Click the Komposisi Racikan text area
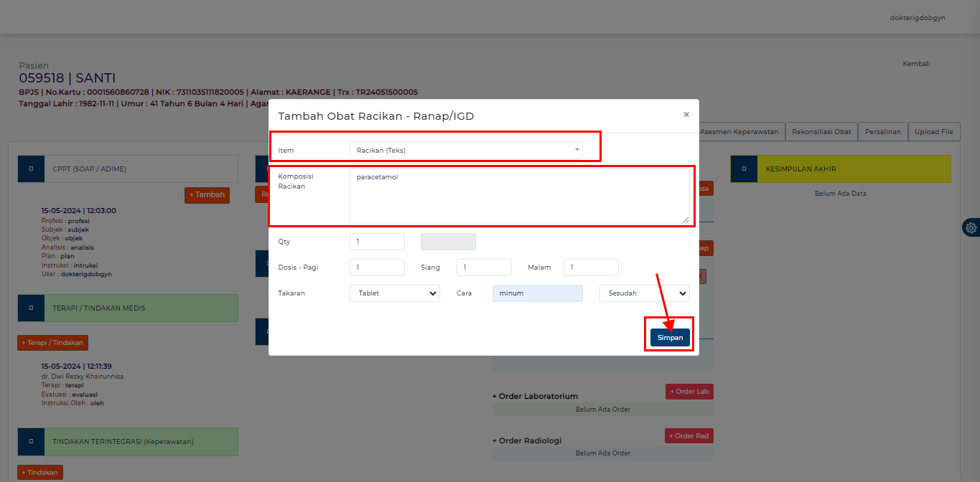Viewport: 980px width, 482px height. (519, 197)
